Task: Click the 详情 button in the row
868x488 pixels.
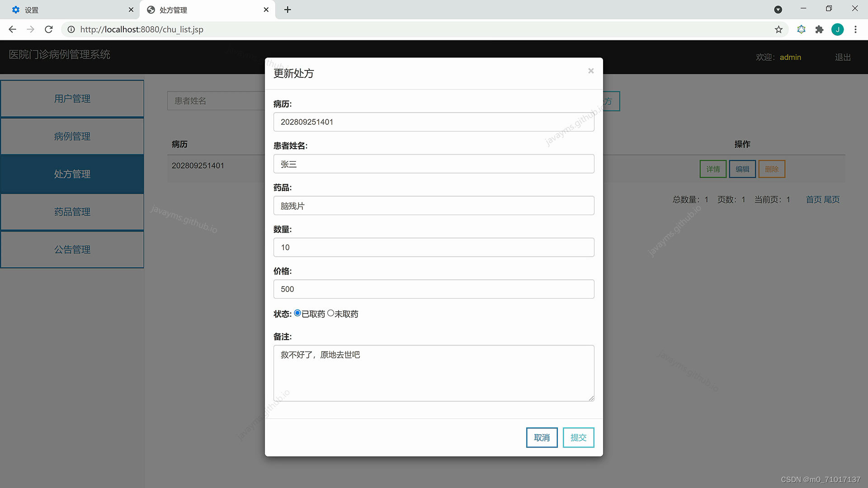Action: (713, 169)
